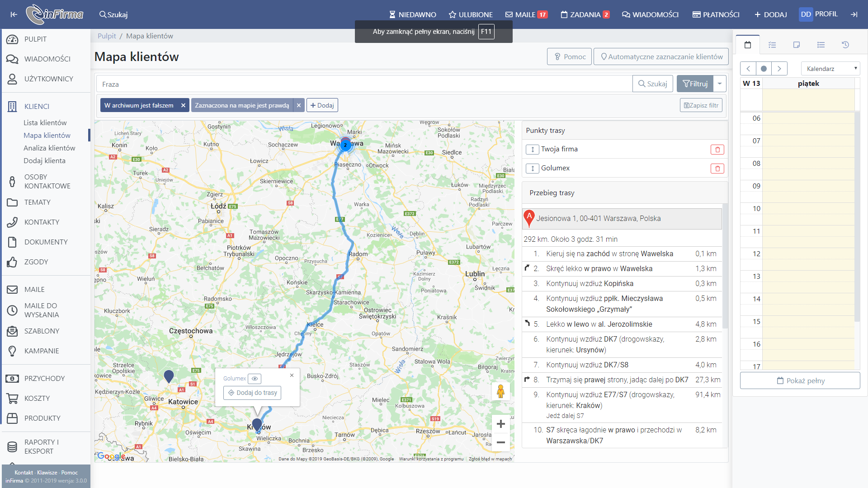Reorder handle for Golumex
868x488 pixels.
click(533, 169)
